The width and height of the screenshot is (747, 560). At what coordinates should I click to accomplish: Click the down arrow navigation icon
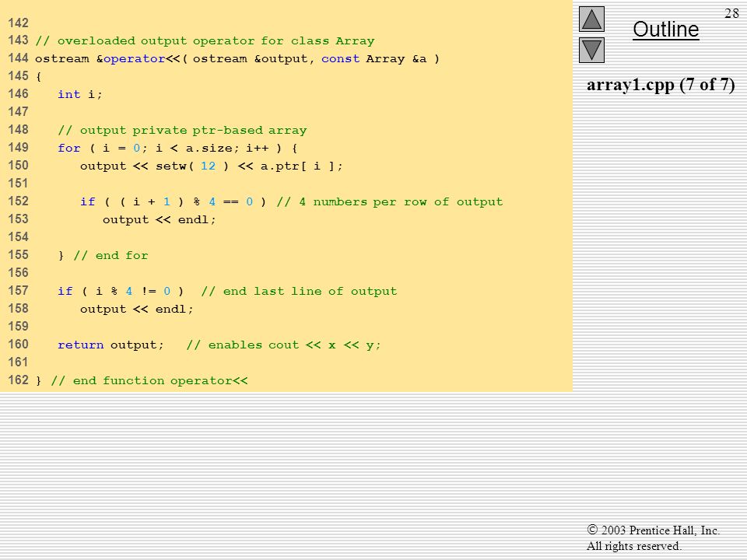(591, 50)
